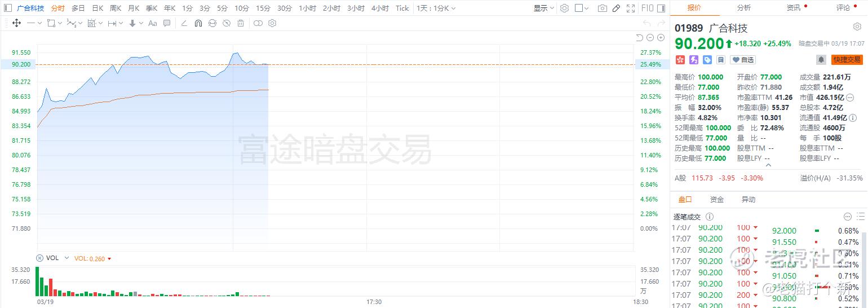
Task: Open line tool dropdown arrow
Action: pyautogui.click(x=40, y=23)
